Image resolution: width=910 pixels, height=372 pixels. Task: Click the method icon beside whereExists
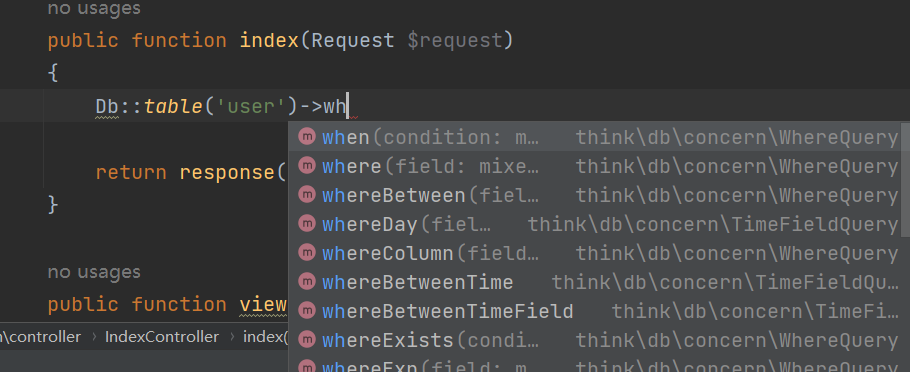point(306,340)
